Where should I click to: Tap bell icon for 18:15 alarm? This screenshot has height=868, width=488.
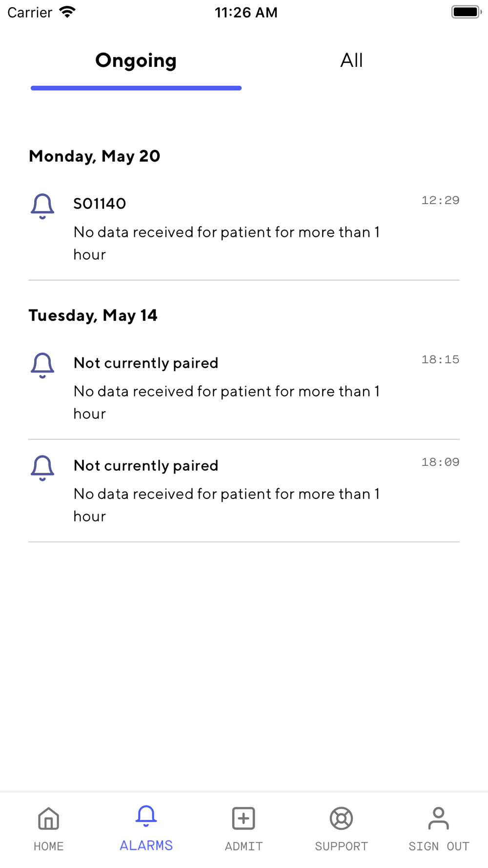pyautogui.click(x=42, y=365)
